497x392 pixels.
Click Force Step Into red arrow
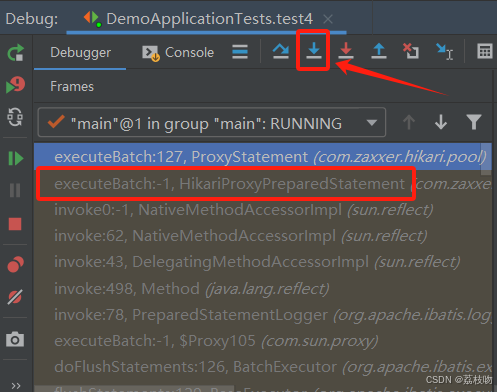click(x=346, y=51)
